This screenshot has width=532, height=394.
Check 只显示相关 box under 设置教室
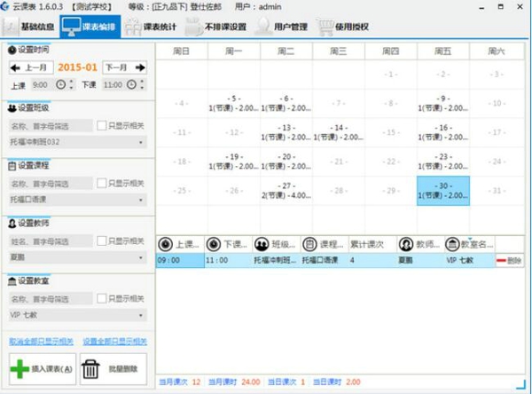[101, 299]
